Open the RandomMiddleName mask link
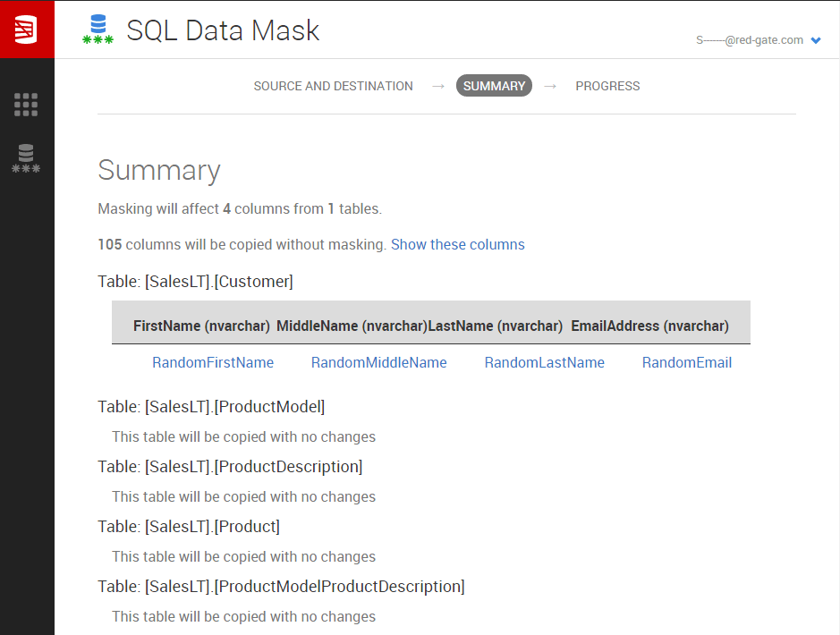The width and height of the screenshot is (840, 635). click(x=378, y=362)
